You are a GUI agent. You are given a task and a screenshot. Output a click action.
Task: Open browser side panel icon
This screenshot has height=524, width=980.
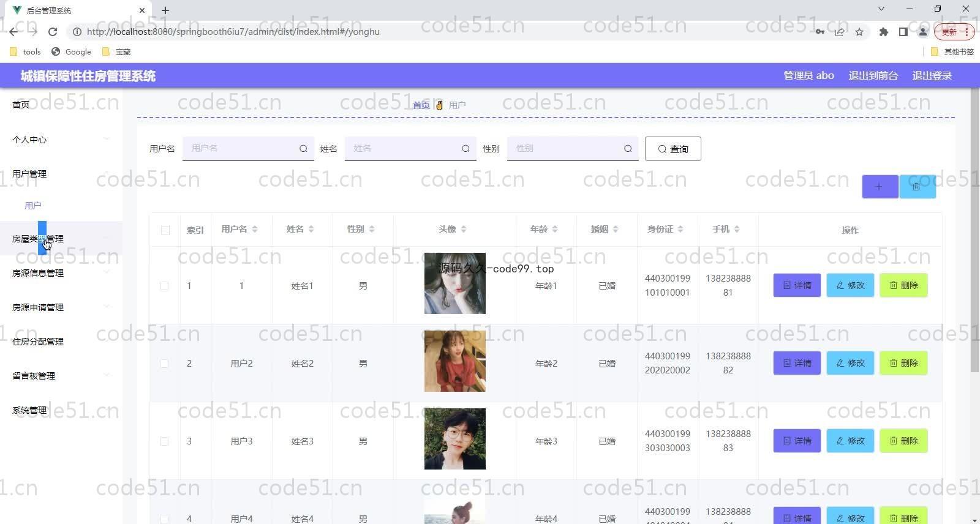(903, 32)
